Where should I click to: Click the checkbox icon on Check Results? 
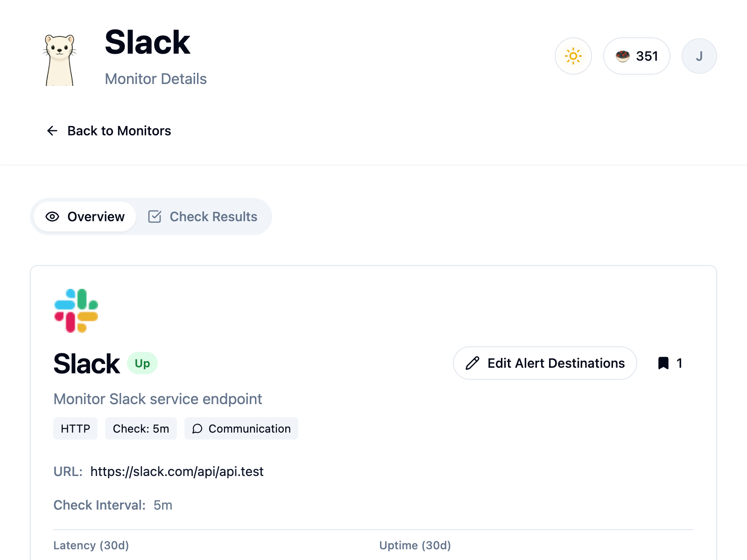click(x=155, y=217)
